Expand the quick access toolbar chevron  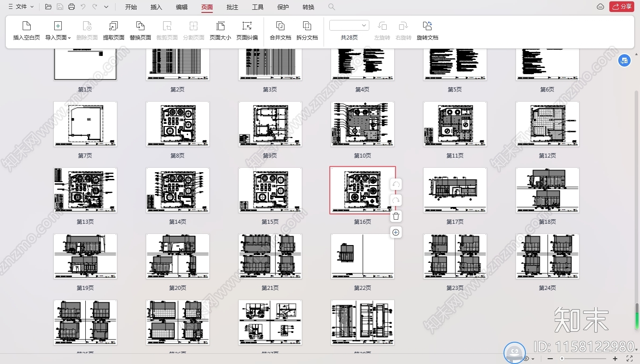106,7
